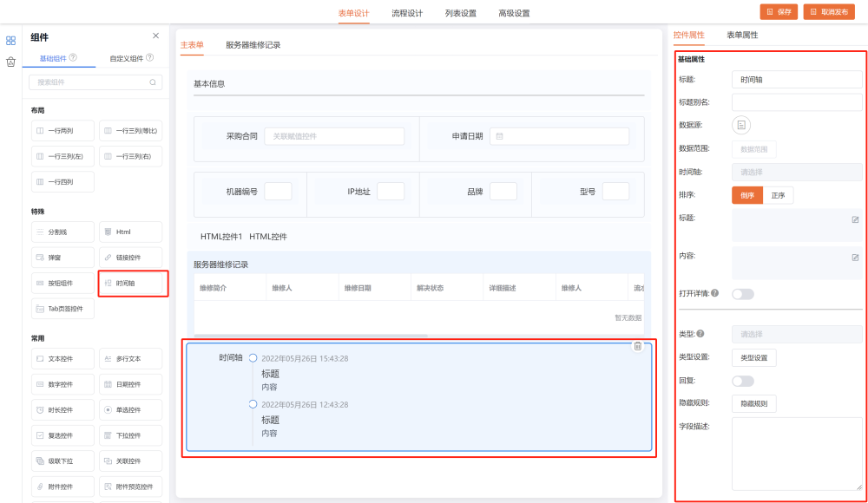Click the 隐藏规则 button
The image size is (868, 503).
coord(753,403)
